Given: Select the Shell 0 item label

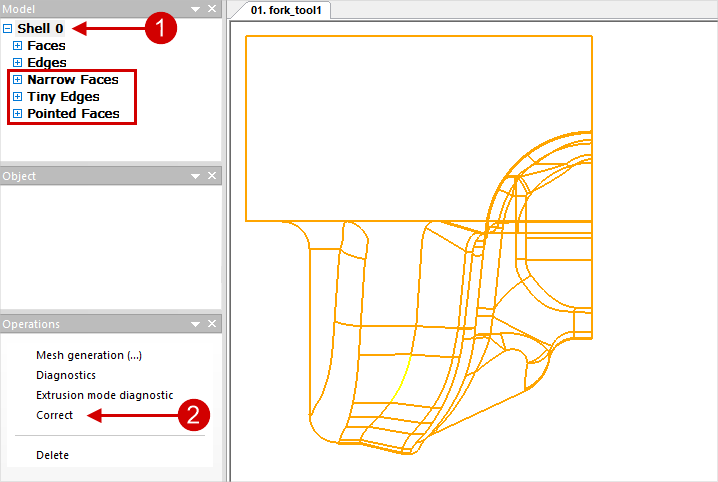Looking at the screenshot, I should pos(40,29).
